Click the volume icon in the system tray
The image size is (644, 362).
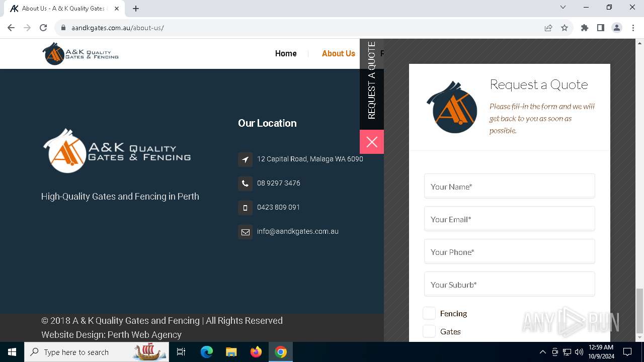tap(579, 352)
